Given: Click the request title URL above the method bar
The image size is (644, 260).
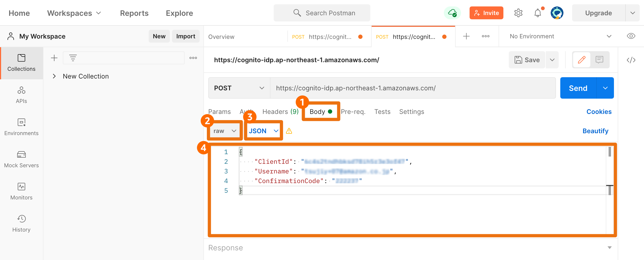Looking at the screenshot, I should pos(297,60).
